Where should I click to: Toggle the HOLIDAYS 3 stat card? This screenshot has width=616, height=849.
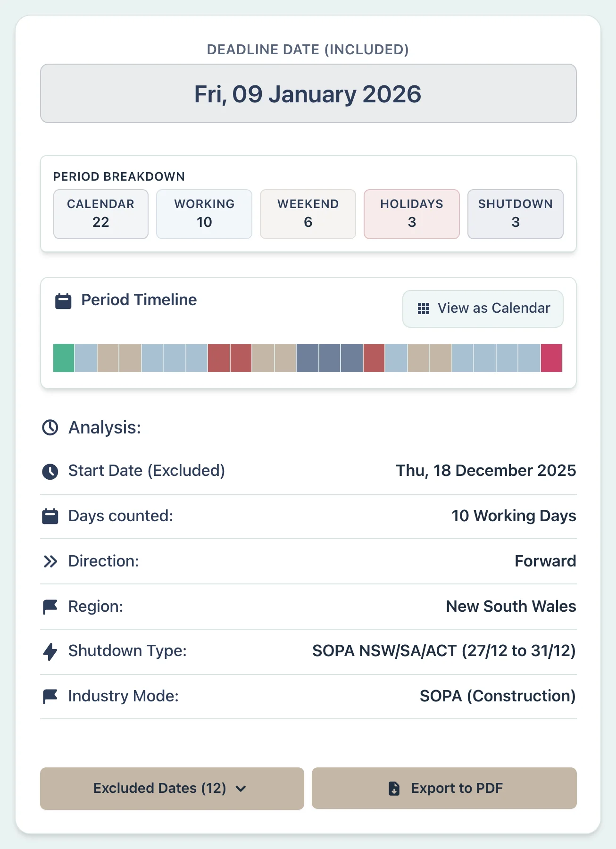click(x=411, y=214)
